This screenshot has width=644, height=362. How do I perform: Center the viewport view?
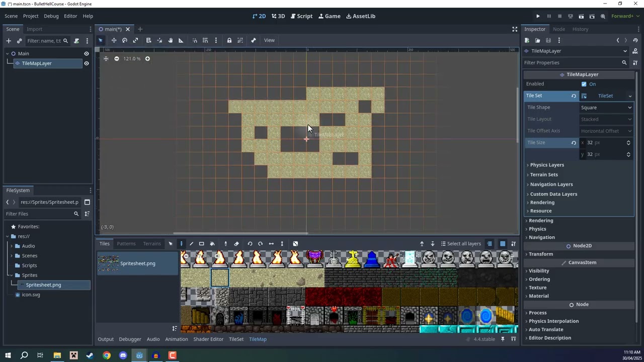(106, 59)
